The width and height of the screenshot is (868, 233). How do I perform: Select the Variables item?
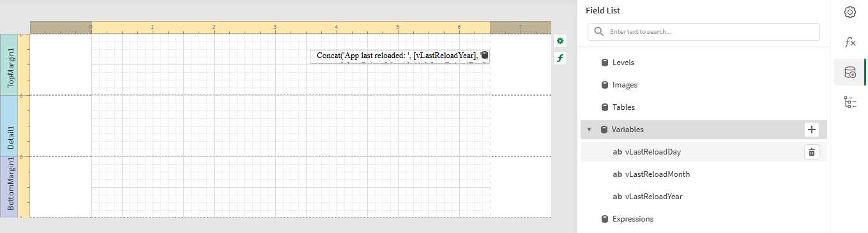point(703,130)
